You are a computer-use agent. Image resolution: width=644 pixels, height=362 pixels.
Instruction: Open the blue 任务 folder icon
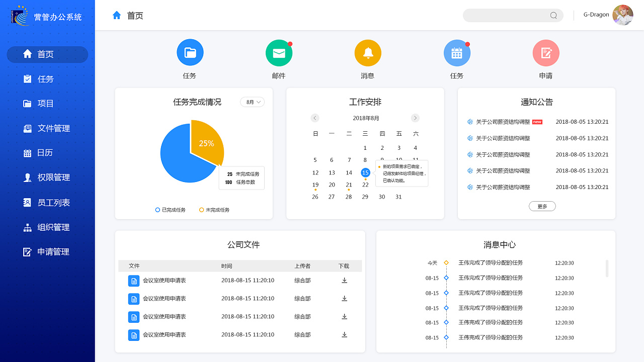point(190,53)
